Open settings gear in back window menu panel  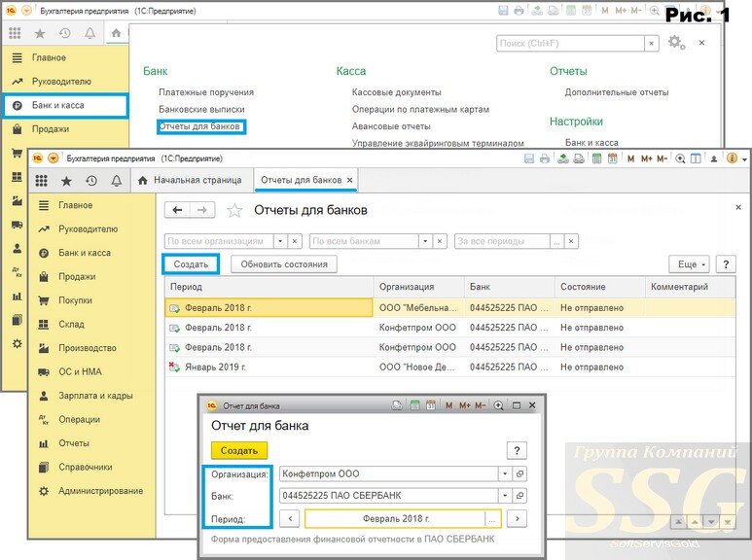coord(676,43)
